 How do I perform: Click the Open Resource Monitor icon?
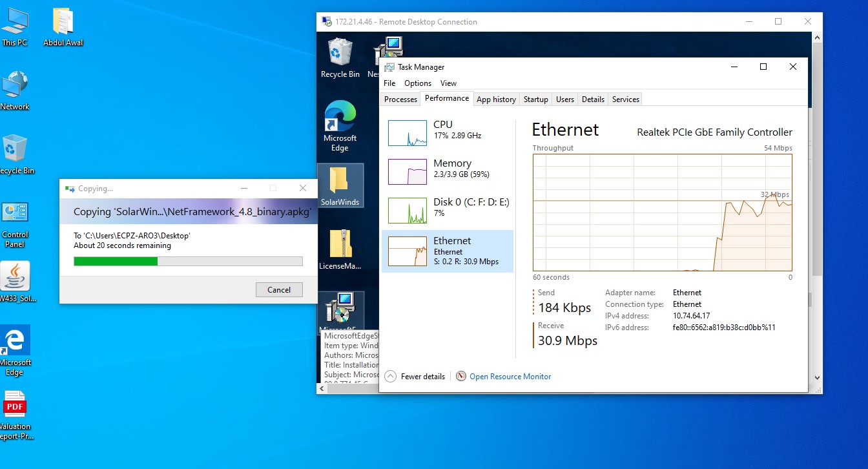tap(461, 376)
